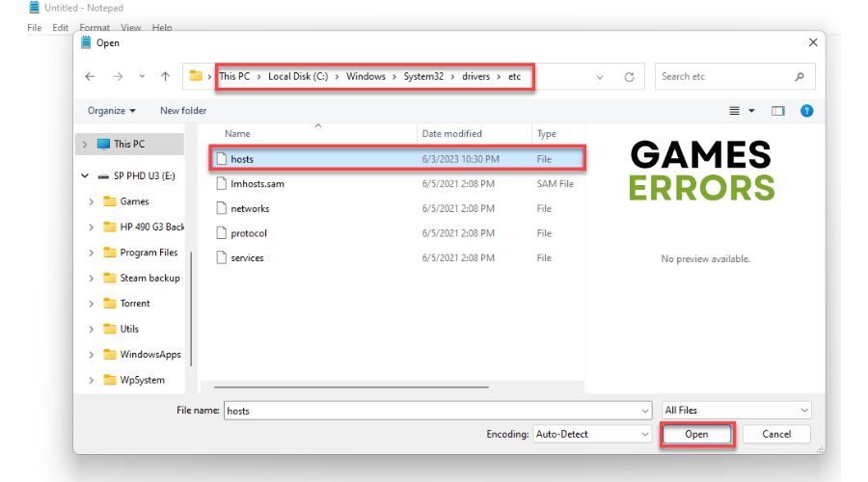Expand This PC tree node

[x=85, y=144]
